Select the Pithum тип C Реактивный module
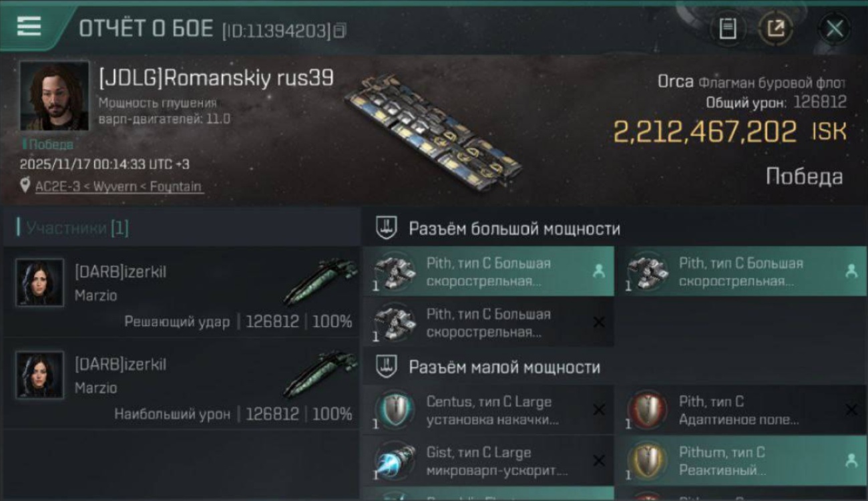Screen dimensions: 868x501 tap(741, 461)
